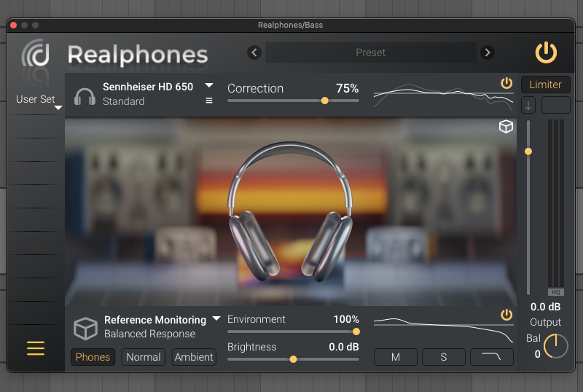Click the Standard profile label
Image resolution: width=583 pixels, height=392 pixels.
coord(123,101)
